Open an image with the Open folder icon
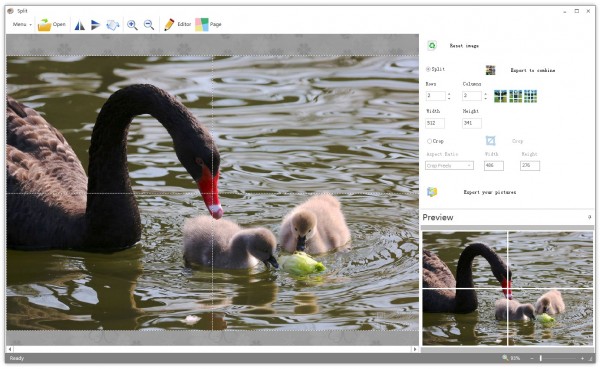This screenshot has height=369, width=600. point(45,24)
